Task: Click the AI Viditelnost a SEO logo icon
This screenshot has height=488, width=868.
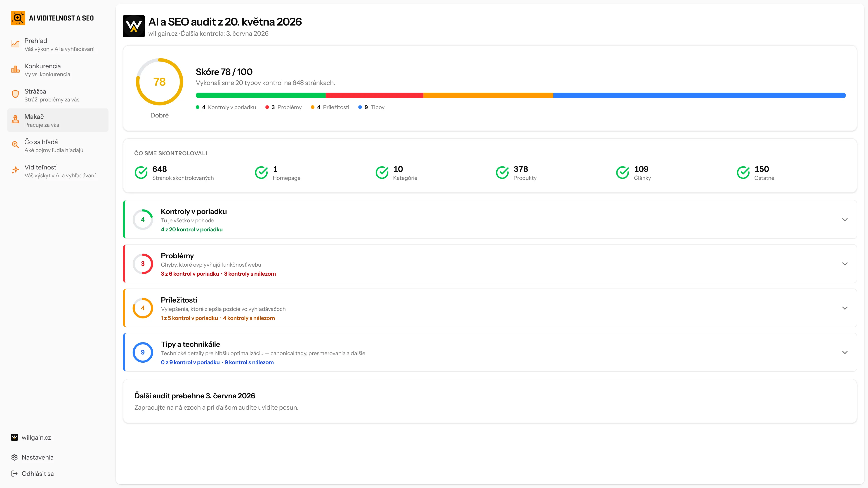Action: coord(18,18)
